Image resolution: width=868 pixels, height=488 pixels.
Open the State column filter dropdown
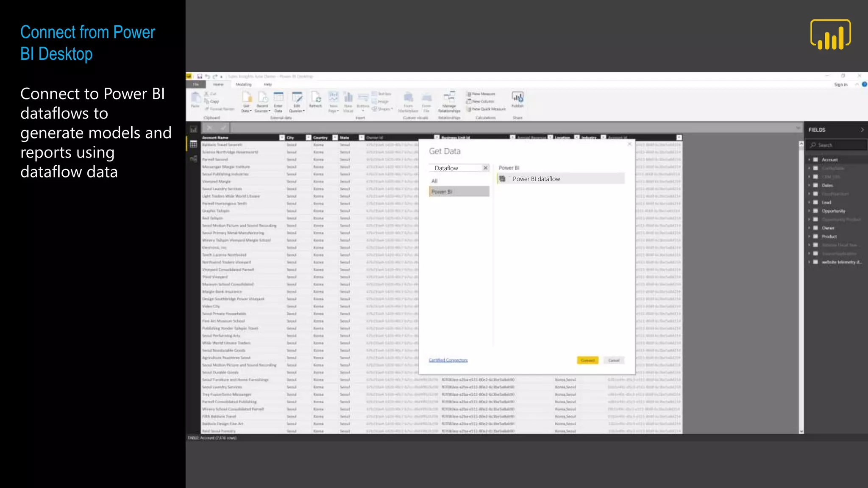(x=362, y=138)
